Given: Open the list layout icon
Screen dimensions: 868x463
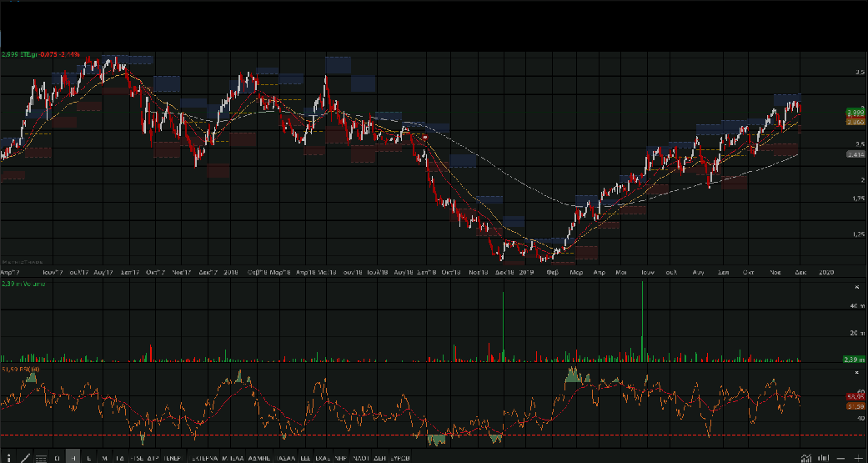Looking at the screenshot, I should point(41,458).
